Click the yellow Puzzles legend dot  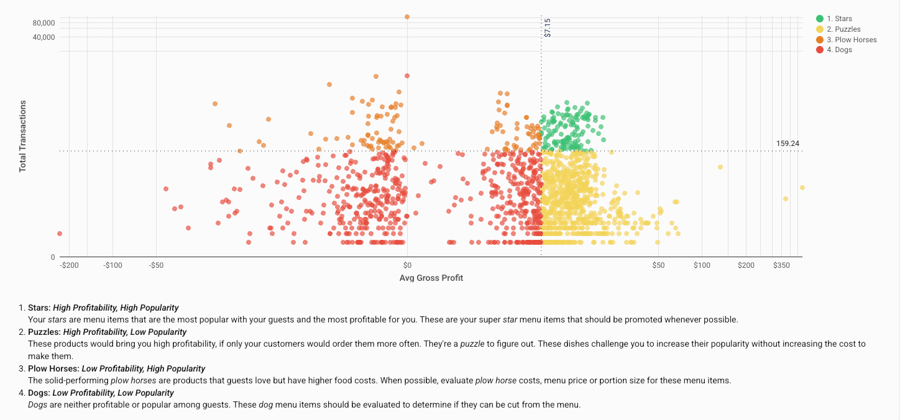(820, 29)
